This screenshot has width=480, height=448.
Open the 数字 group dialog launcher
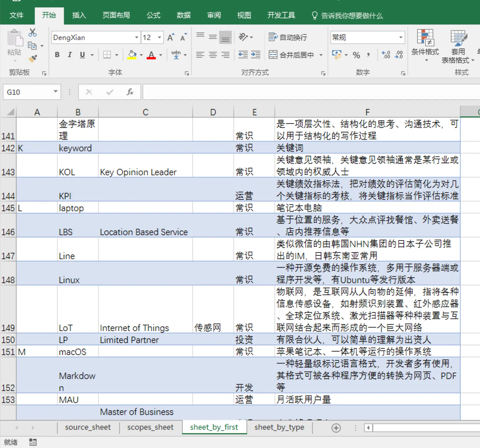(x=403, y=73)
